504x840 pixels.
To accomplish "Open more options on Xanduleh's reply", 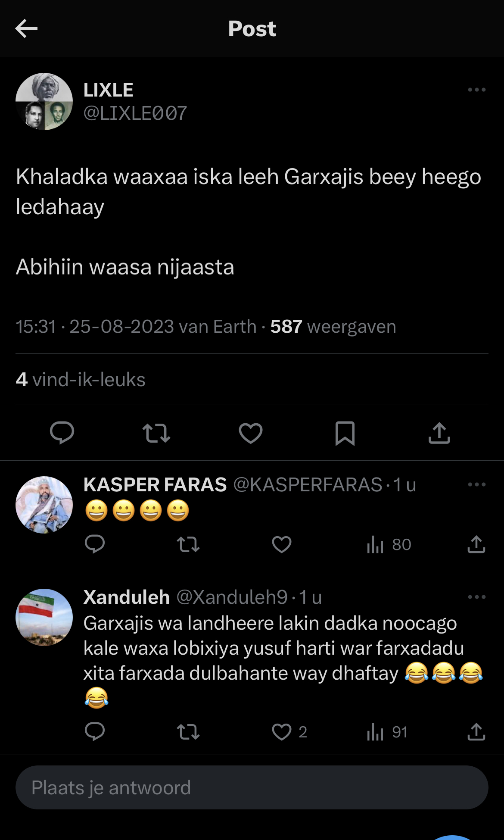I will pos(476,597).
